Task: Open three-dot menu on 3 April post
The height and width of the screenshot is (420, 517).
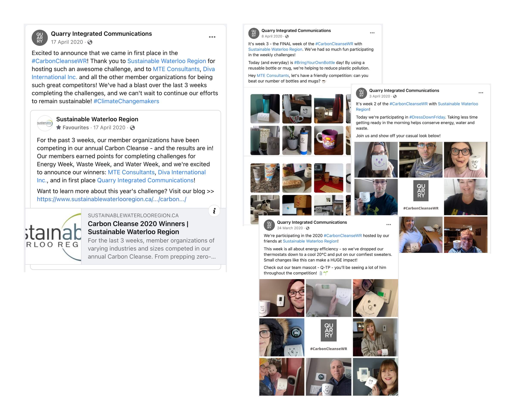Action: pos(480,93)
